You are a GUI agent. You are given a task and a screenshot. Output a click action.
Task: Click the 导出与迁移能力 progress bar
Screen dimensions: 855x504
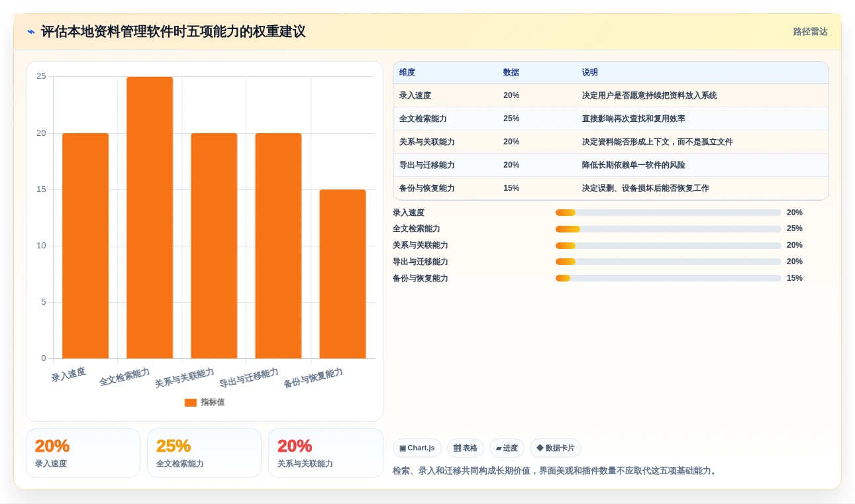(x=668, y=262)
